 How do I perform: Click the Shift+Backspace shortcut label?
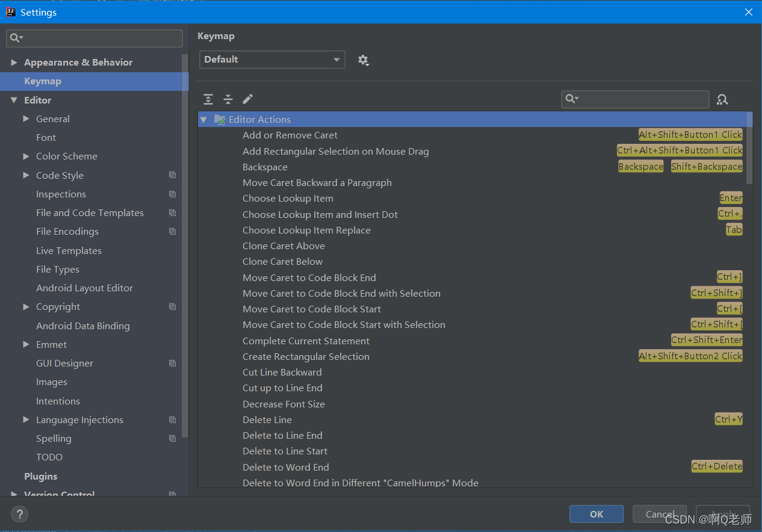point(707,167)
